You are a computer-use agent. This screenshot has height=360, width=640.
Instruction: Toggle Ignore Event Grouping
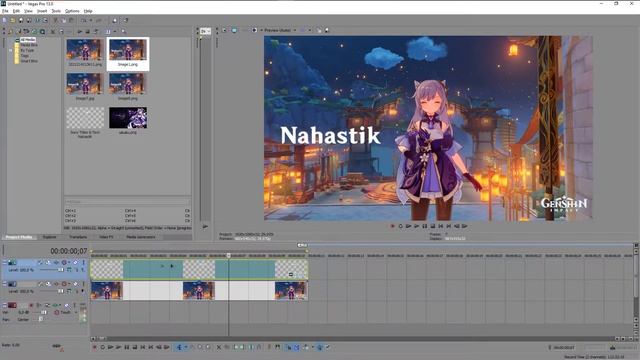pyautogui.click(x=328, y=347)
